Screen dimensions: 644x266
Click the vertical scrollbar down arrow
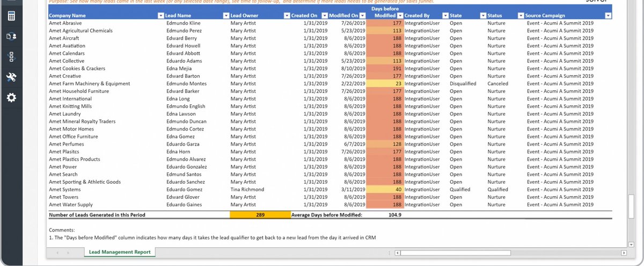pos(631,245)
